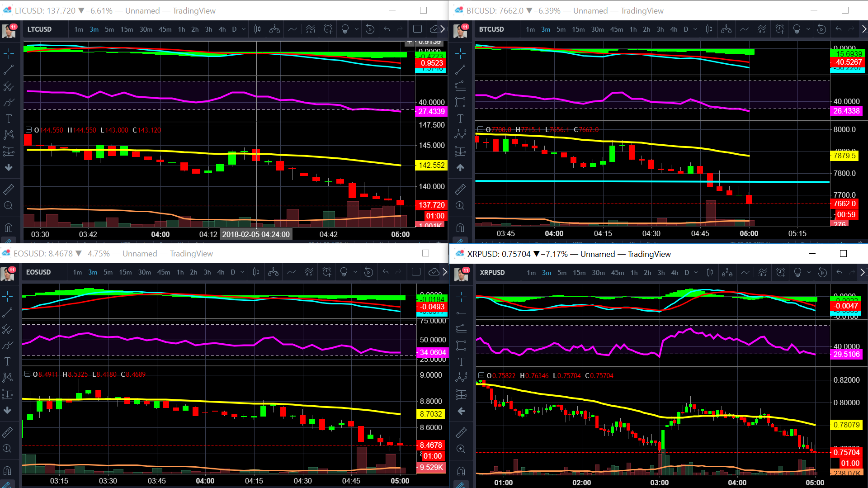
Task: Toggle magnet mode in the BTCUSD window
Action: point(460,227)
